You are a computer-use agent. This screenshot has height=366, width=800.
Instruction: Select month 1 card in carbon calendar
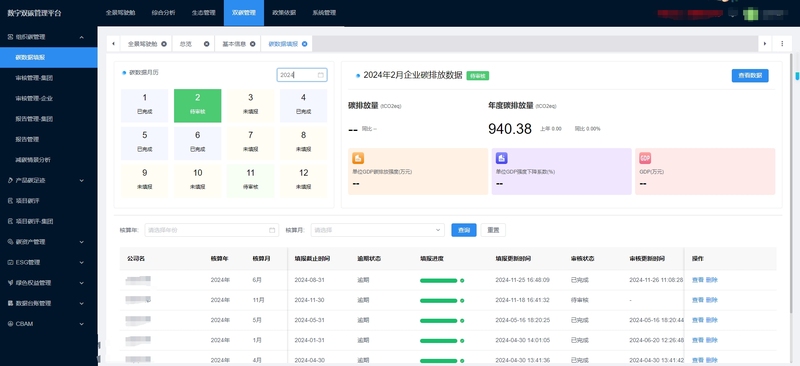pos(144,106)
